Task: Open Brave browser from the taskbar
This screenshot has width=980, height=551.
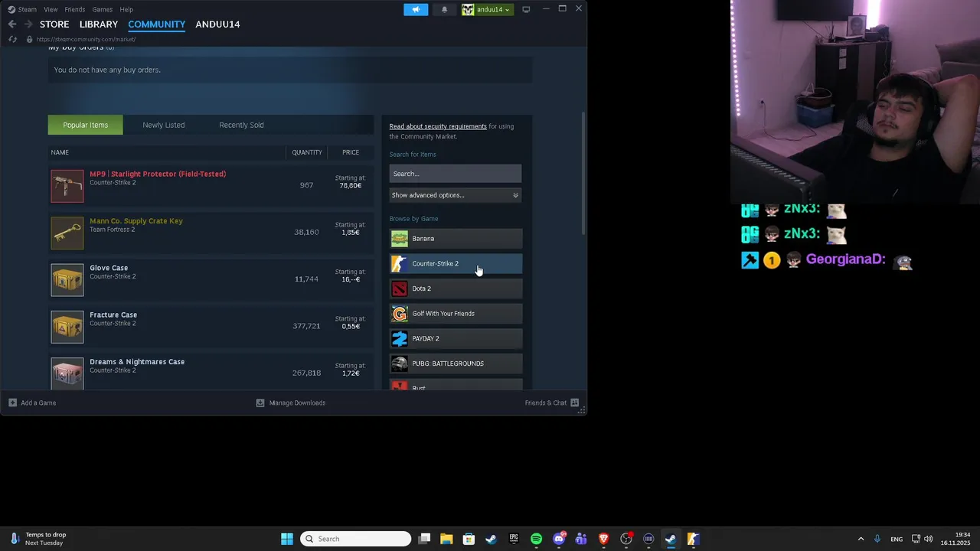Action: click(603, 539)
